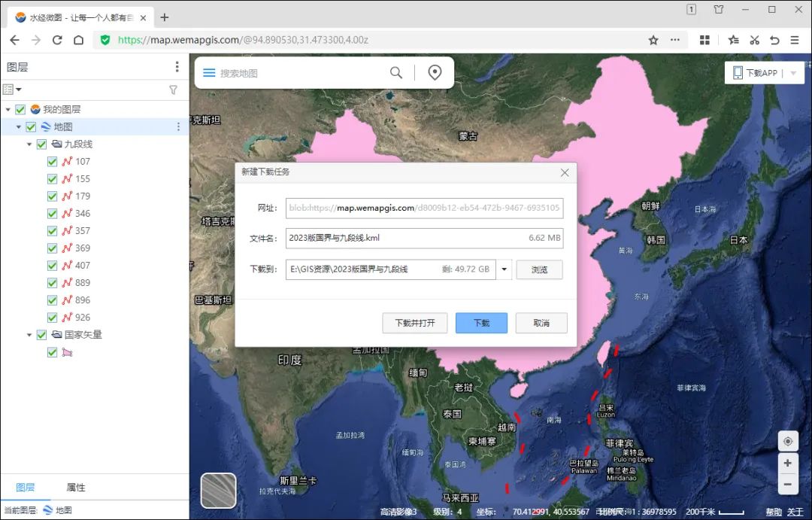Disable the 926 layer checkbox
Image resolution: width=812 pixels, height=520 pixels.
(51, 317)
